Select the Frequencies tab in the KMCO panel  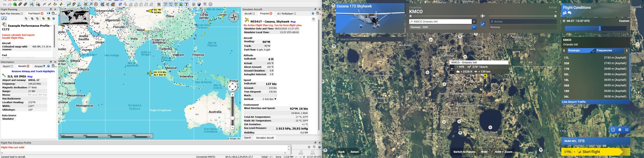pyautogui.click(x=610, y=50)
